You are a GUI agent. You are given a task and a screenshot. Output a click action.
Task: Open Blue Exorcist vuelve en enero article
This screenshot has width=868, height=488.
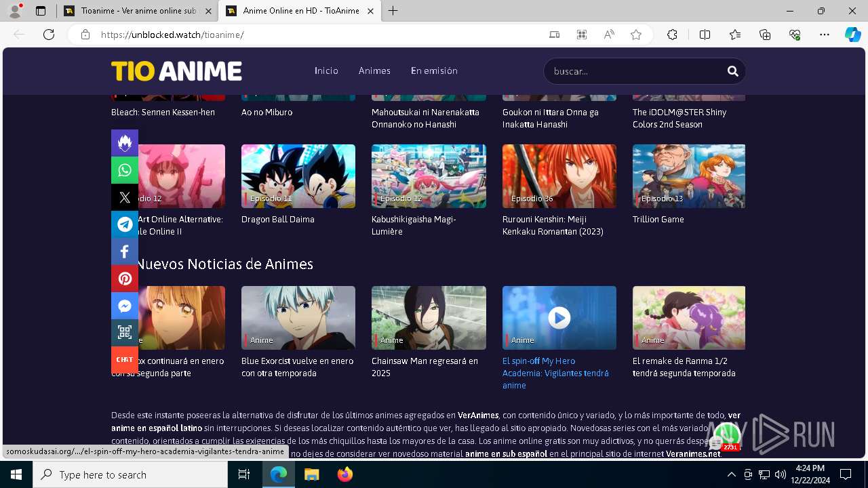tap(297, 367)
